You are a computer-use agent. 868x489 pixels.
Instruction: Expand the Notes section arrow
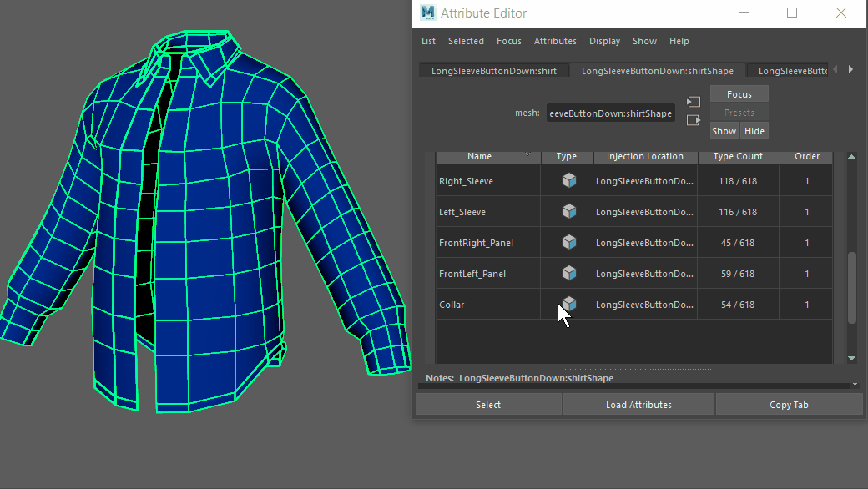[x=855, y=385]
